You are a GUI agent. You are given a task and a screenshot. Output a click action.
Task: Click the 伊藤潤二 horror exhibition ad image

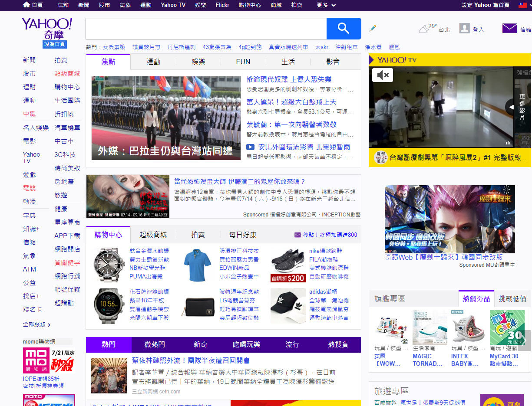tap(128, 196)
